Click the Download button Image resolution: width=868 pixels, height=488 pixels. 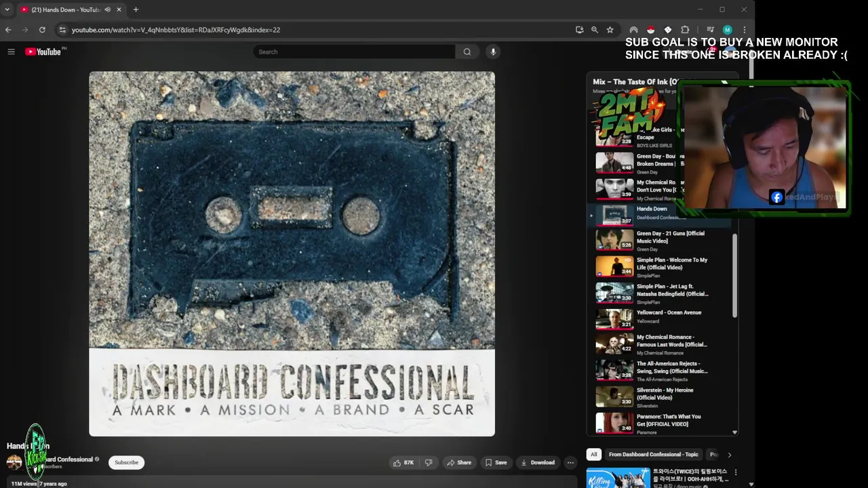pos(538,463)
